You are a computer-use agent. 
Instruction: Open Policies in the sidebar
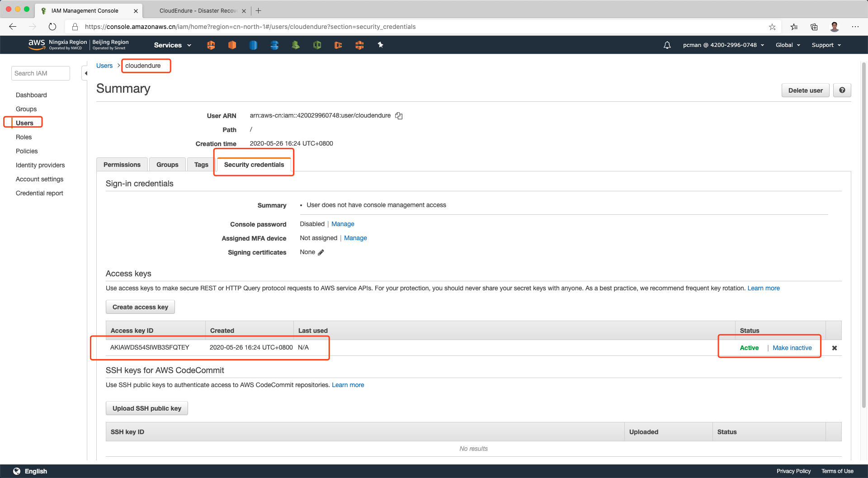[27, 151]
